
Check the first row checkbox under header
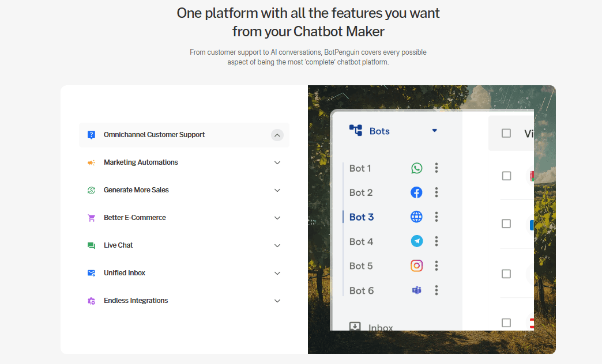pyautogui.click(x=506, y=176)
